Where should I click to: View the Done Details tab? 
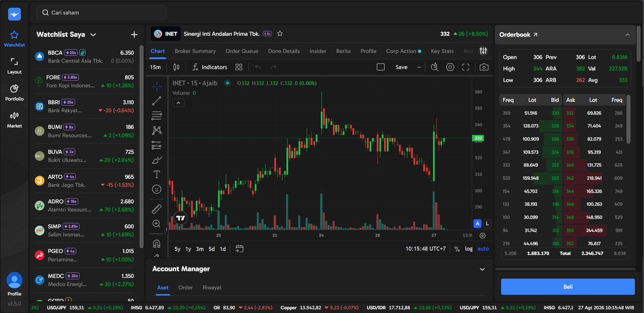pos(284,51)
